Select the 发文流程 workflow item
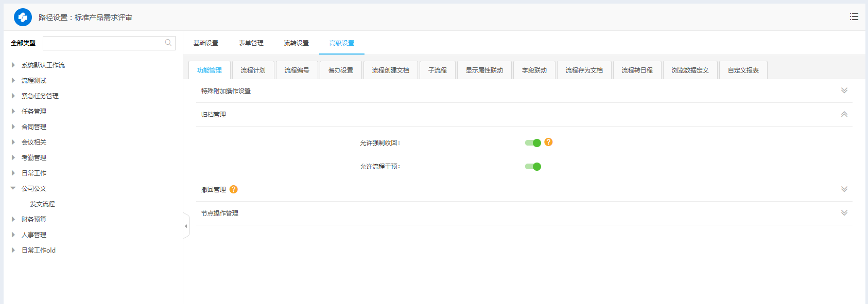Image resolution: width=868 pixels, height=304 pixels. (42, 204)
